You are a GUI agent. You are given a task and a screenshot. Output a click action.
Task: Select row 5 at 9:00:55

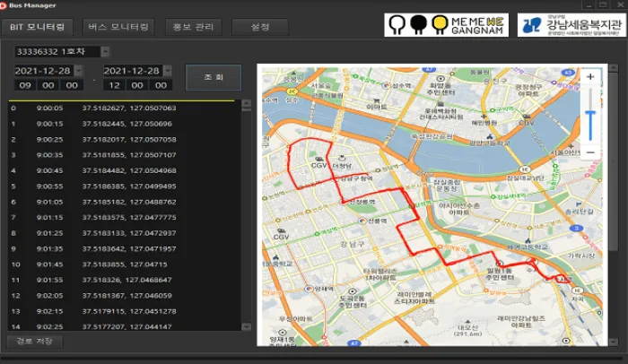tap(124, 186)
